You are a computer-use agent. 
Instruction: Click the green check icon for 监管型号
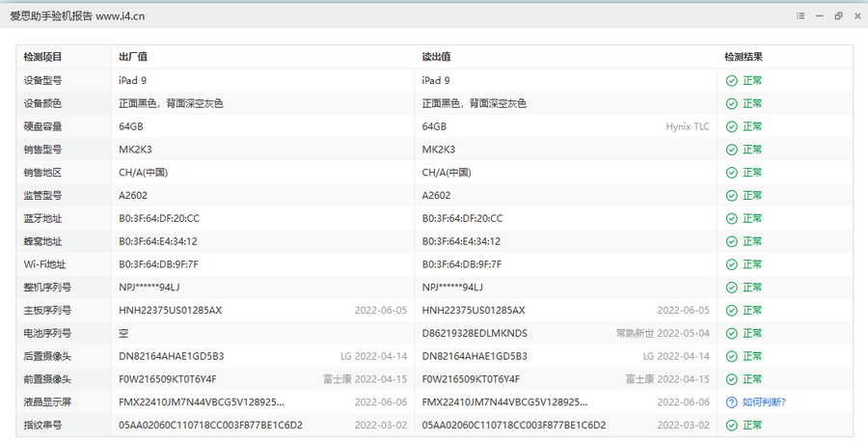[731, 196]
